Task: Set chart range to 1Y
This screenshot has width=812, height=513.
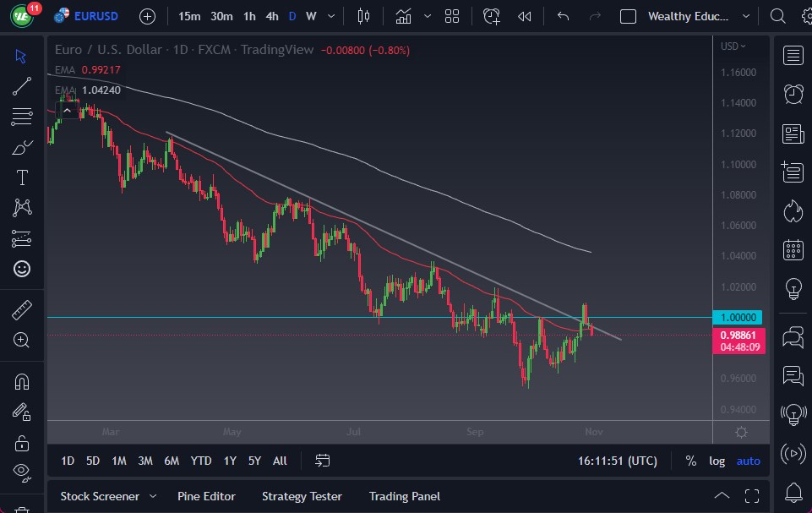Action: pos(228,461)
